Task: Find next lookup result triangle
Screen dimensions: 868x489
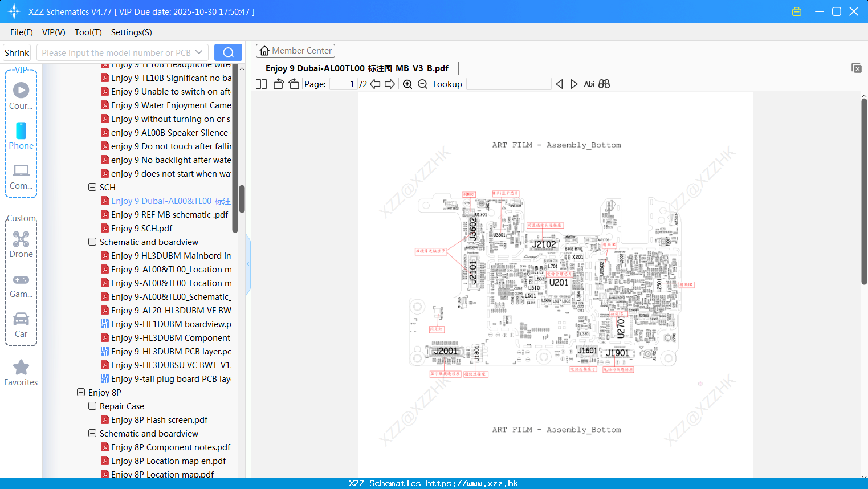Action: pyautogui.click(x=574, y=84)
